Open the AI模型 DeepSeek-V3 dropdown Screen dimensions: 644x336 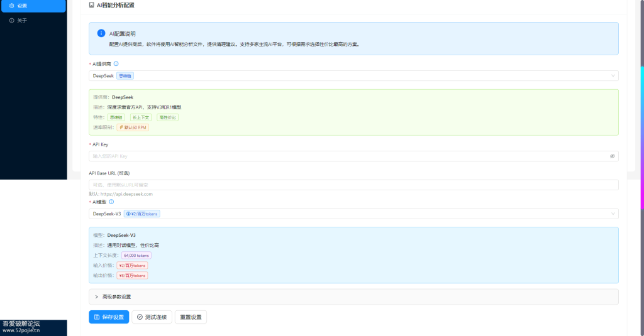[353, 214]
